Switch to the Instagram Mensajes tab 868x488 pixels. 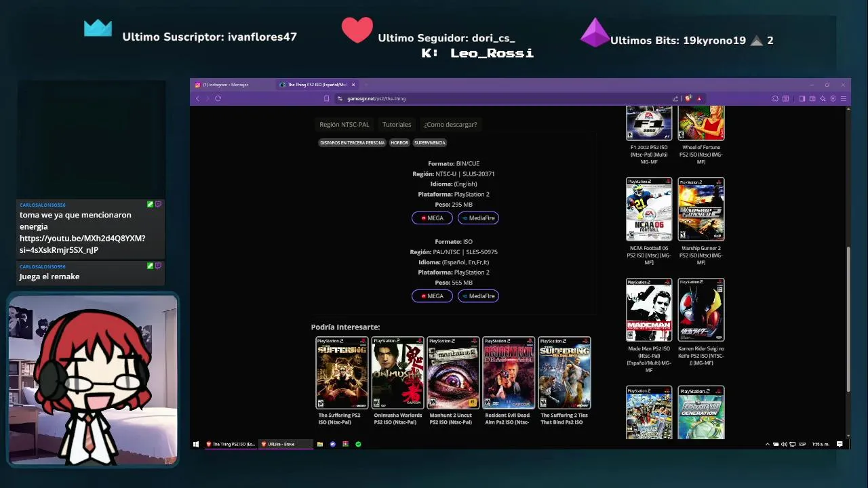[231, 85]
